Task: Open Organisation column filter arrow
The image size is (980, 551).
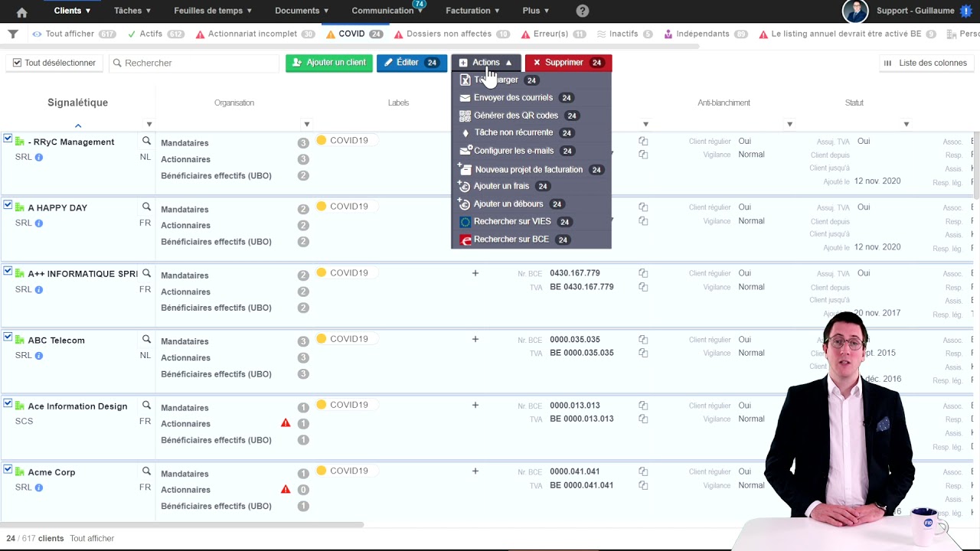Action: (x=306, y=124)
